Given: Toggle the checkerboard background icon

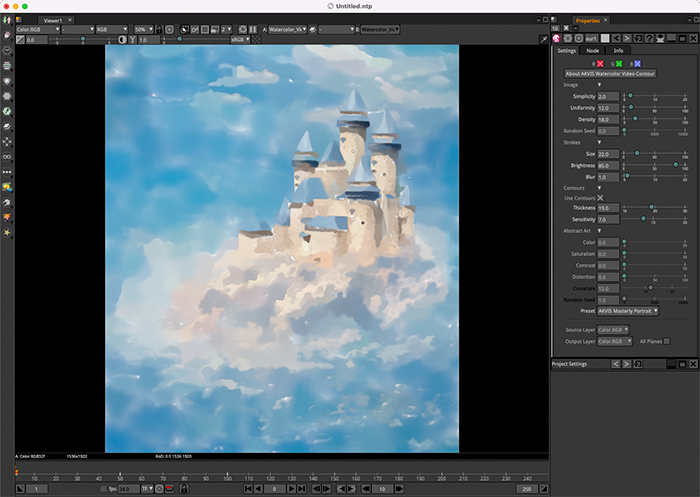Looking at the screenshot, I should click(256, 40).
